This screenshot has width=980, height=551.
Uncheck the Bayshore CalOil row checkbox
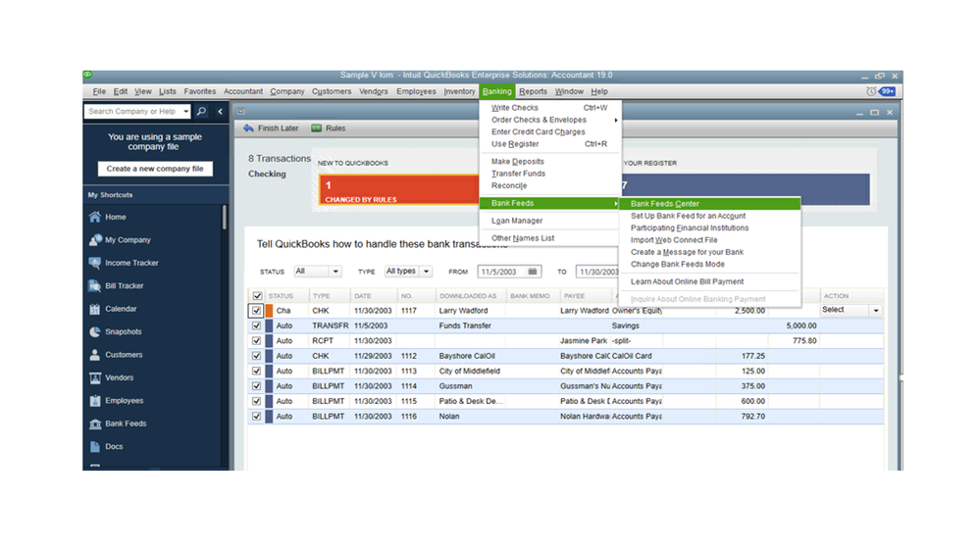(256, 356)
